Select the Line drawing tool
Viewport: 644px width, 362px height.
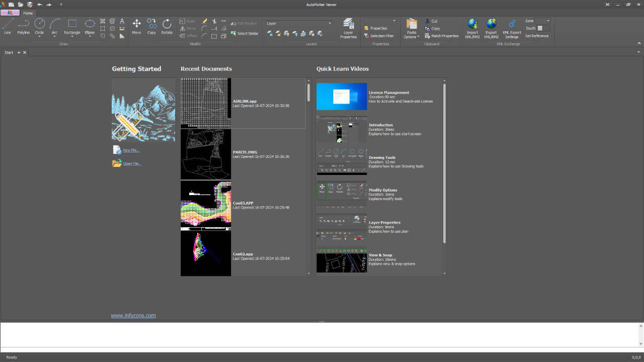(x=8, y=27)
